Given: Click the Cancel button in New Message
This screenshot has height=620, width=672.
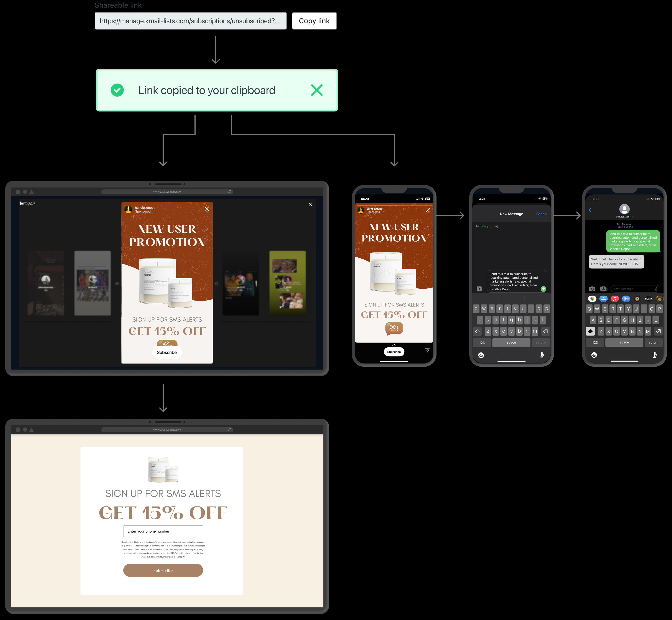Looking at the screenshot, I should pos(542,214).
